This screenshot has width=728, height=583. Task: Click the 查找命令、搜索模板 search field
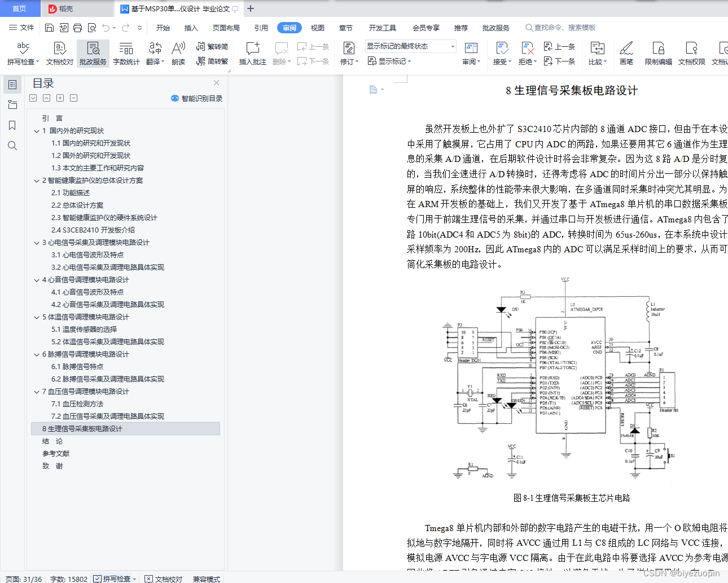point(560,28)
